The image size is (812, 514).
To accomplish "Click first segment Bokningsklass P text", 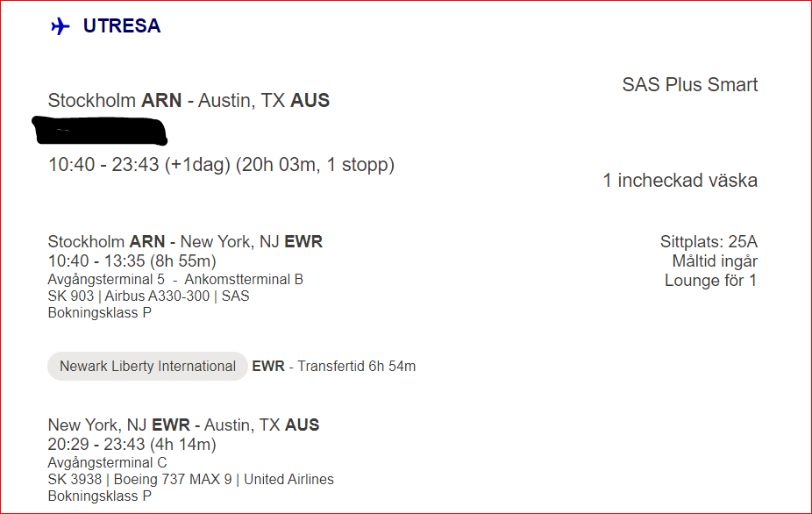I will click(x=99, y=313).
